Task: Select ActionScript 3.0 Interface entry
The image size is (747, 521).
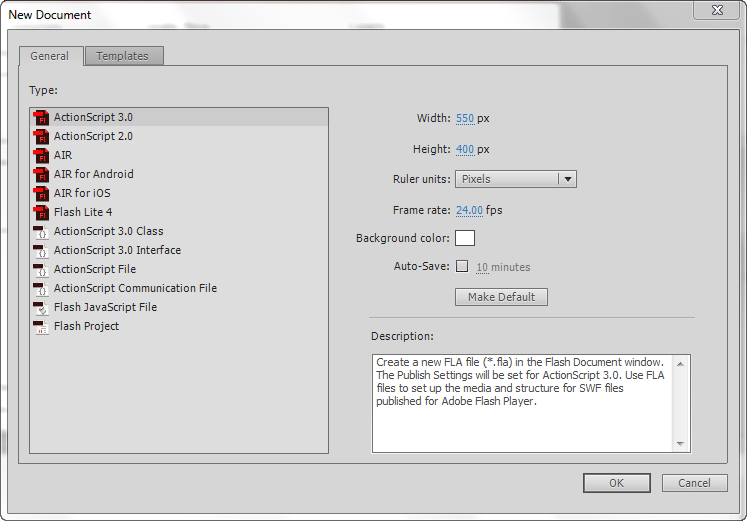Action: point(179,250)
